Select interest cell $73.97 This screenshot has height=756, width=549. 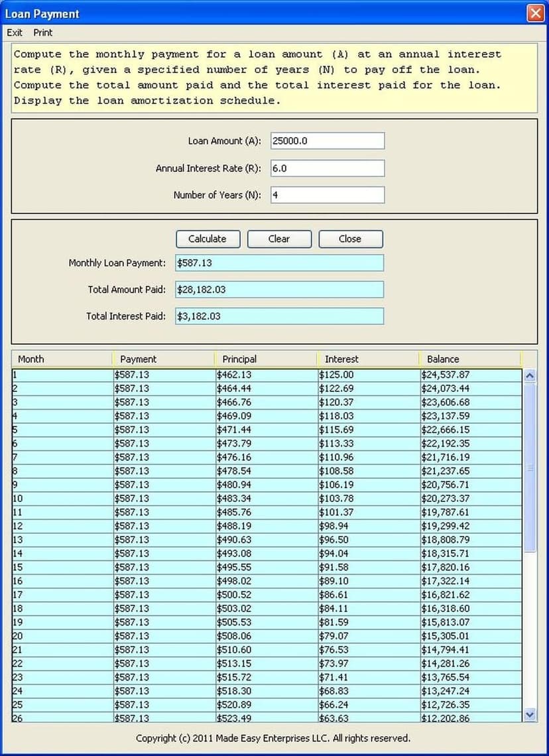(x=369, y=663)
